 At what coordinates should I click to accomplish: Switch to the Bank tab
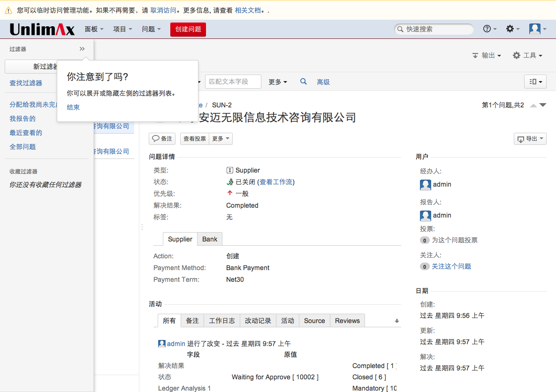210,239
